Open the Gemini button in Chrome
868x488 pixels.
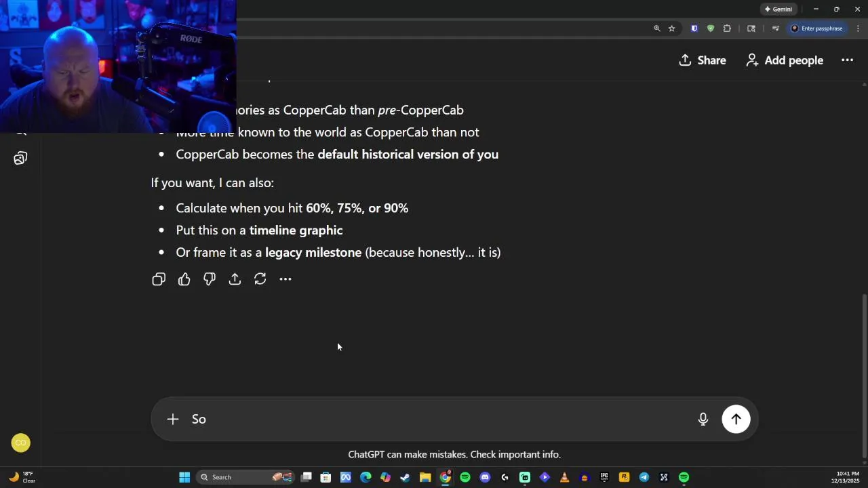778,9
